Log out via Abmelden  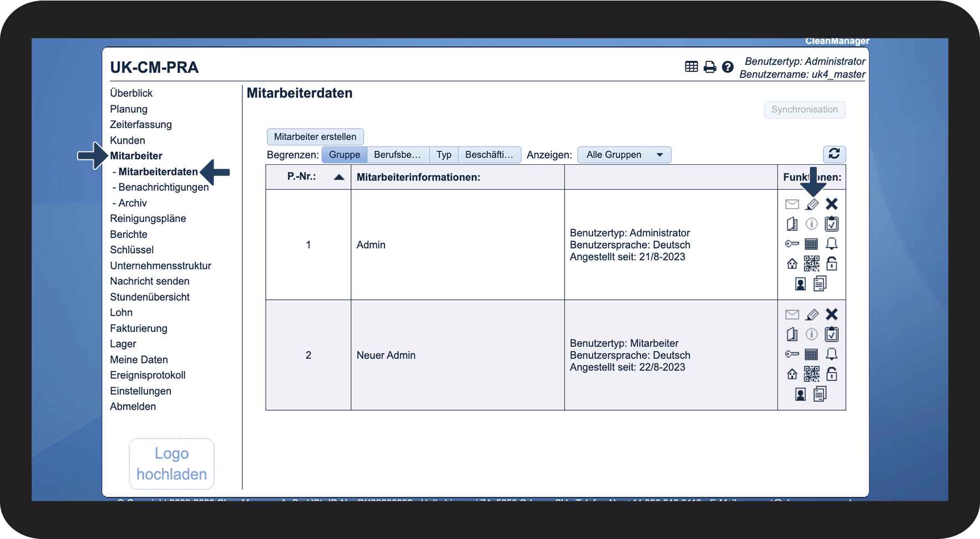(x=133, y=406)
